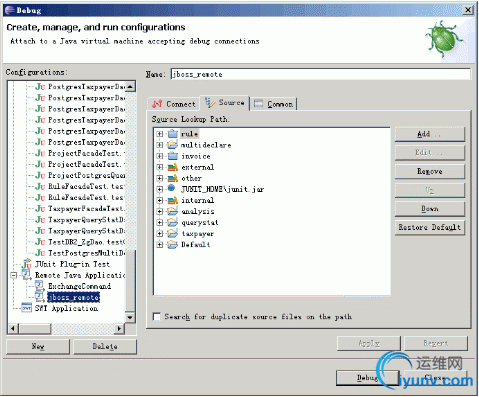Expand the analysis source entry

160,211
